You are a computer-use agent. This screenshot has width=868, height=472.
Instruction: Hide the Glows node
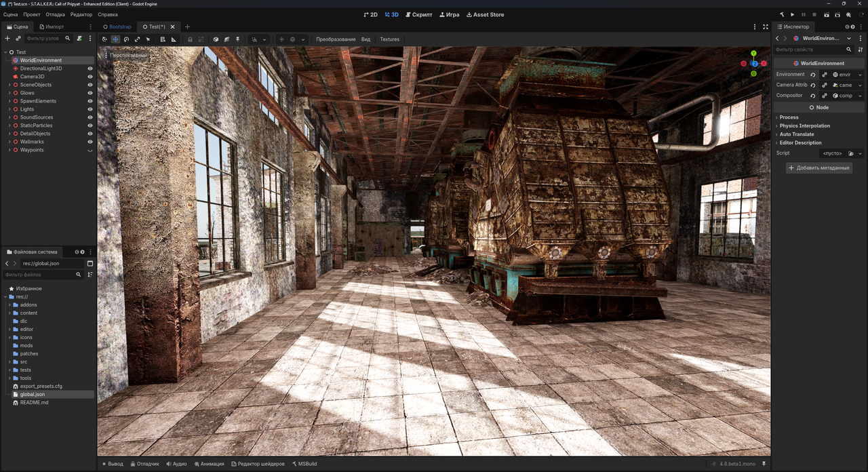[90, 93]
